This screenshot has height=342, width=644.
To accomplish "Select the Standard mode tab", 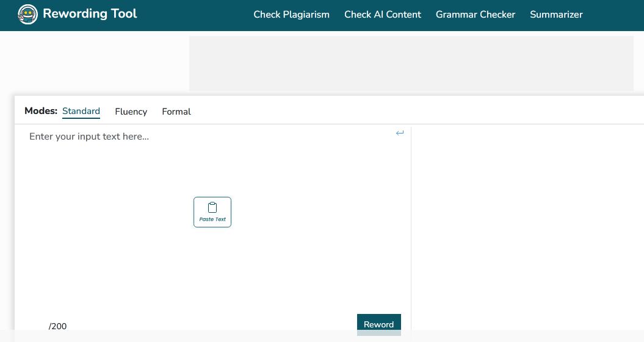I will [x=81, y=111].
